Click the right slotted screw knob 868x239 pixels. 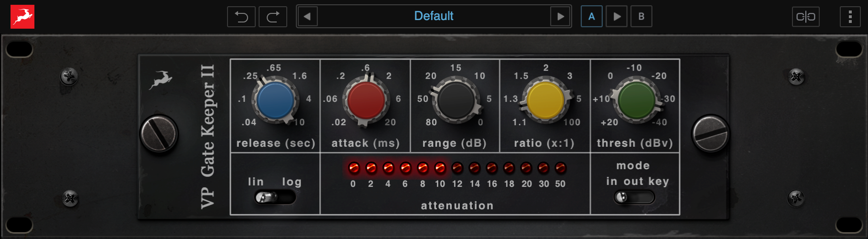pos(710,134)
